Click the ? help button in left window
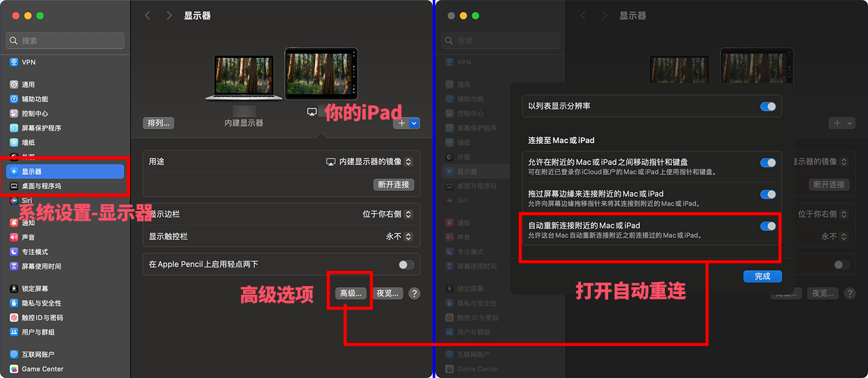 coord(414,293)
